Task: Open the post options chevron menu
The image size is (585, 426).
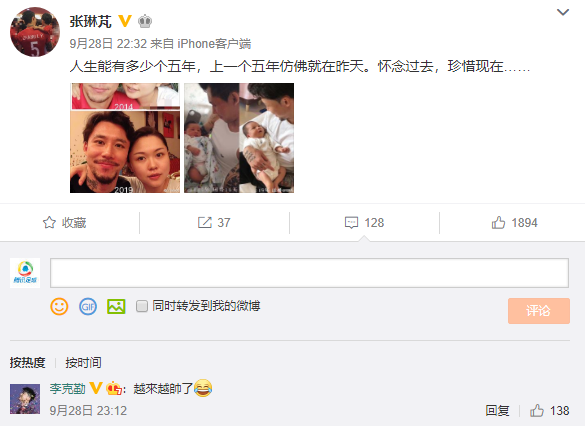Action: (x=563, y=12)
